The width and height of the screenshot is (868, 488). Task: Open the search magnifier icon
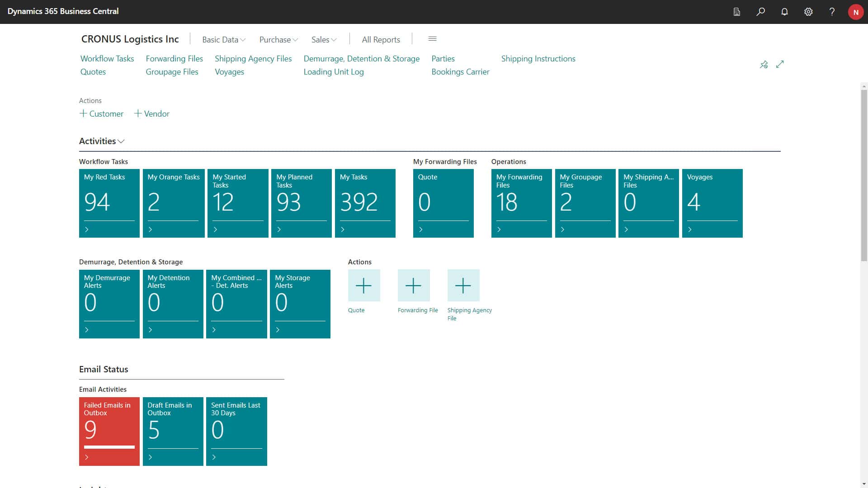coord(760,12)
